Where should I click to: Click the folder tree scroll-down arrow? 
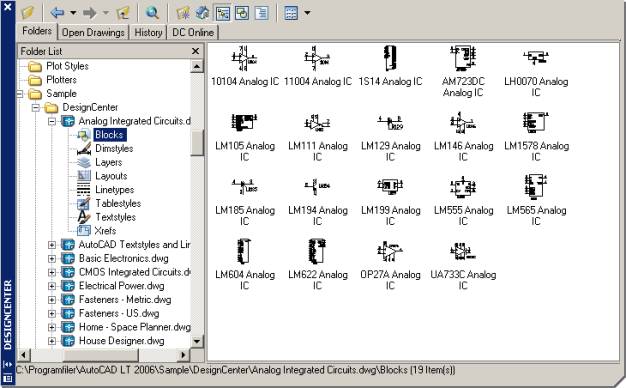197,341
